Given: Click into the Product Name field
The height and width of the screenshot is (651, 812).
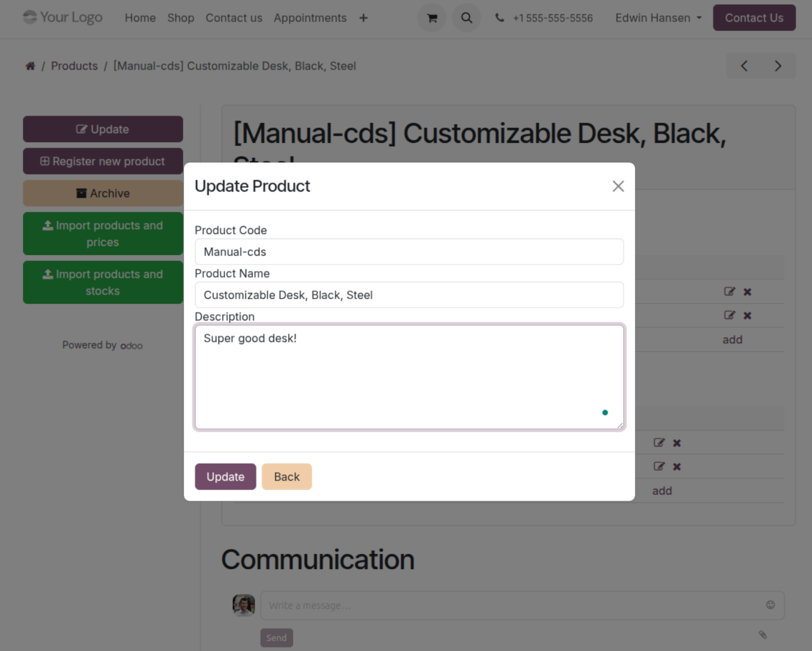Looking at the screenshot, I should tap(409, 295).
